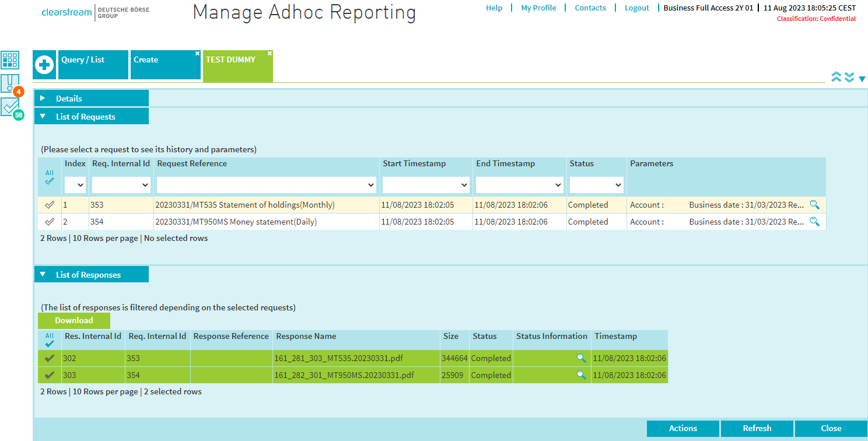Viewport: 868px width, 441px height.
Task: Open the applications grid icon in the sidebar
Action: click(x=10, y=60)
